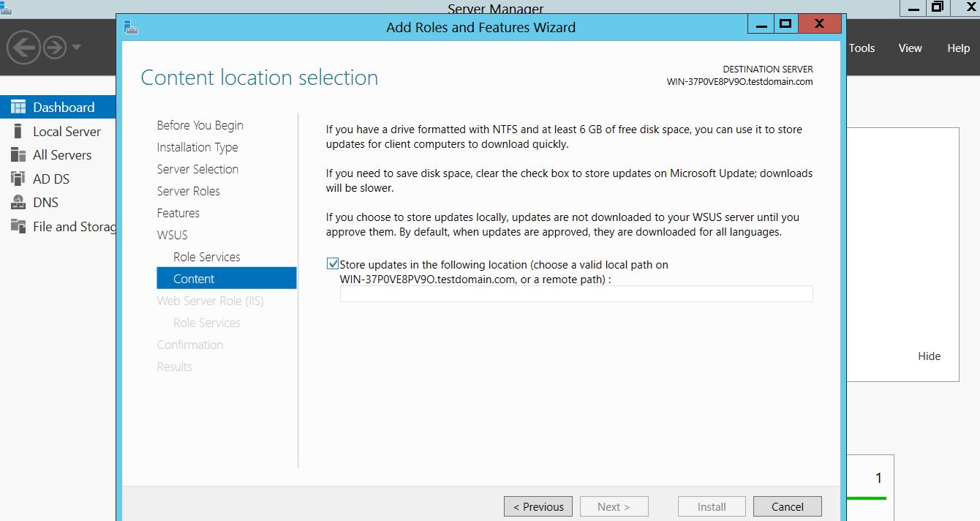Open All Servers icon in sidebar
The width and height of the screenshot is (980, 521).
pos(18,155)
